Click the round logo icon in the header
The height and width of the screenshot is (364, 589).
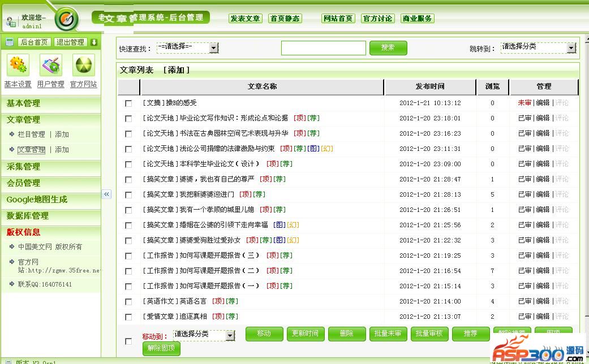[x=67, y=19]
